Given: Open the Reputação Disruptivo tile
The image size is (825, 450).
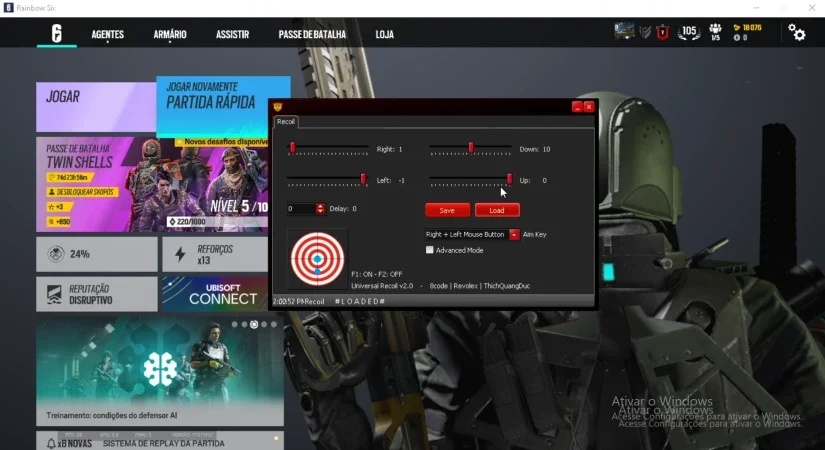Looking at the screenshot, I should 97,294.
